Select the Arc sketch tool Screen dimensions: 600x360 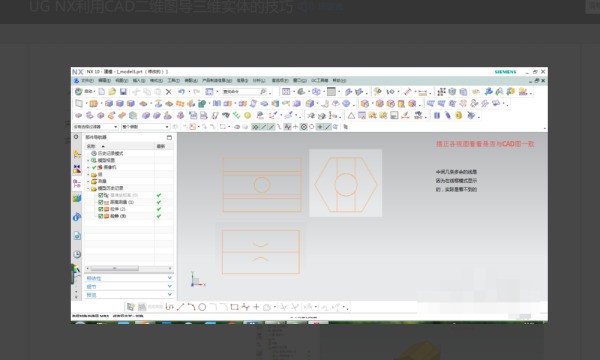(191, 307)
